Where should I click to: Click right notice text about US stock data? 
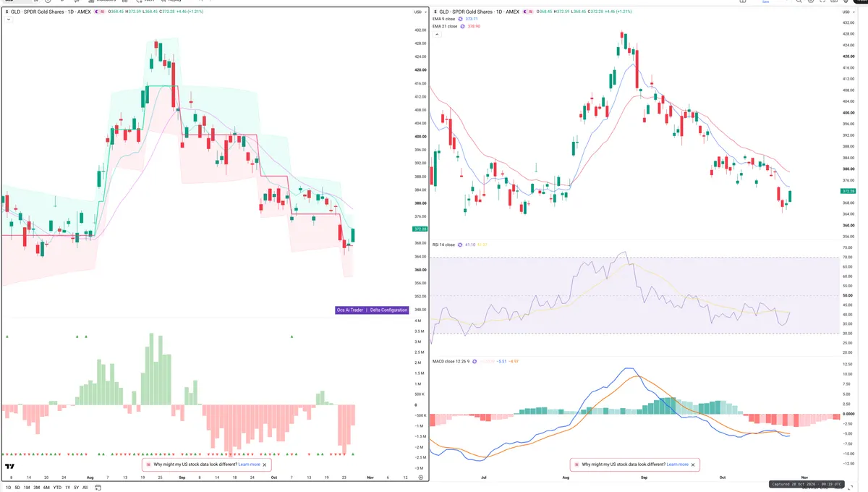[624, 465]
